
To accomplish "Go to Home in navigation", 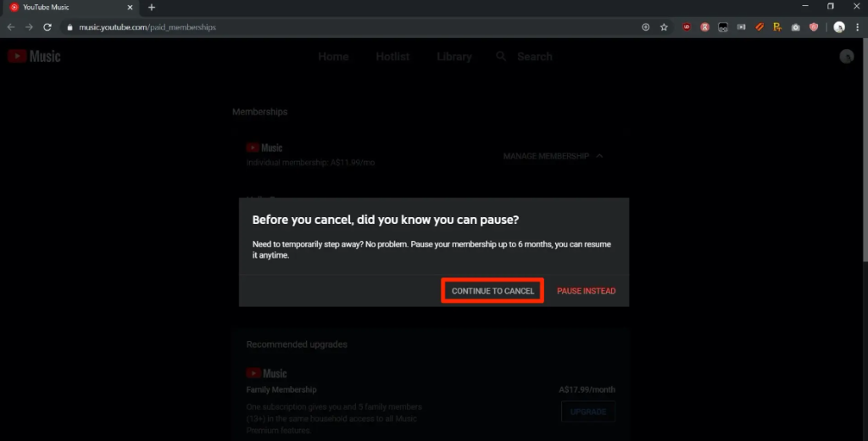I will tap(333, 57).
